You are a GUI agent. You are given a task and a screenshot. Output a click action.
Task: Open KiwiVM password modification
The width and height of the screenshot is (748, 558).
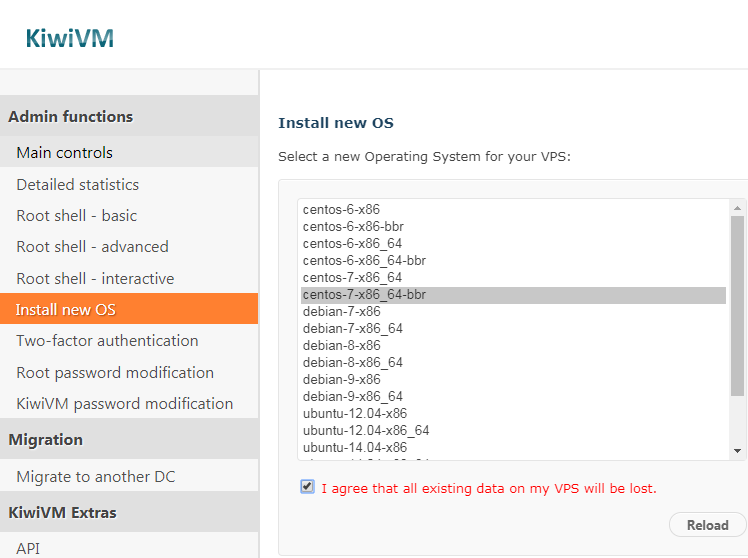124,404
